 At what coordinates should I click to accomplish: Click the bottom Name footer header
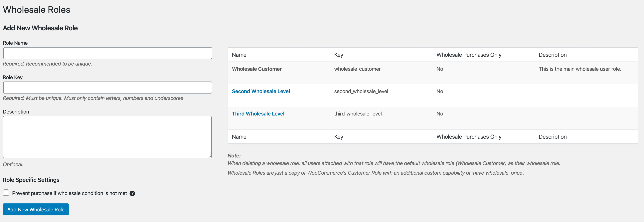239,137
